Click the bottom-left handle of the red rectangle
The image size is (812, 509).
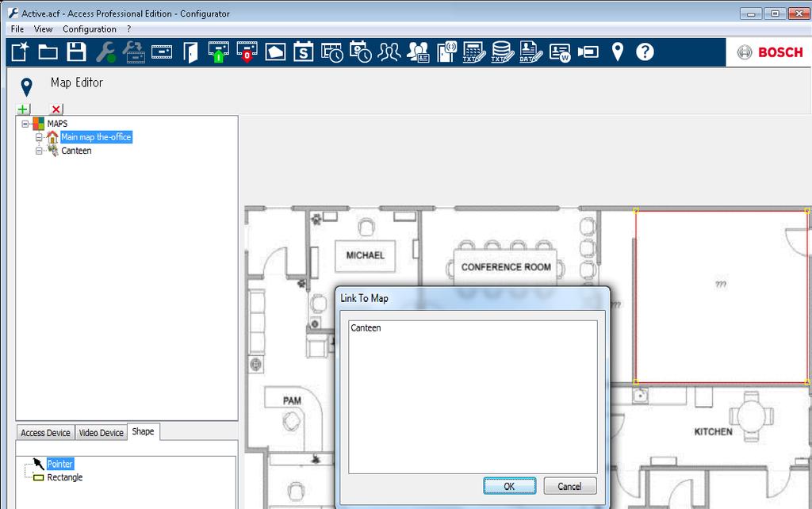click(x=636, y=382)
